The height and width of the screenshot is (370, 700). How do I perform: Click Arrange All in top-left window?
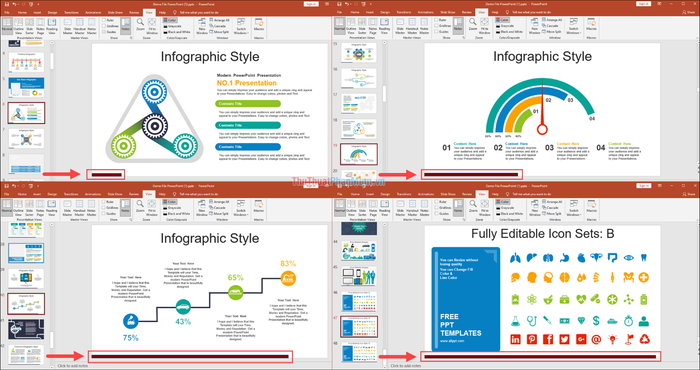tap(219, 21)
